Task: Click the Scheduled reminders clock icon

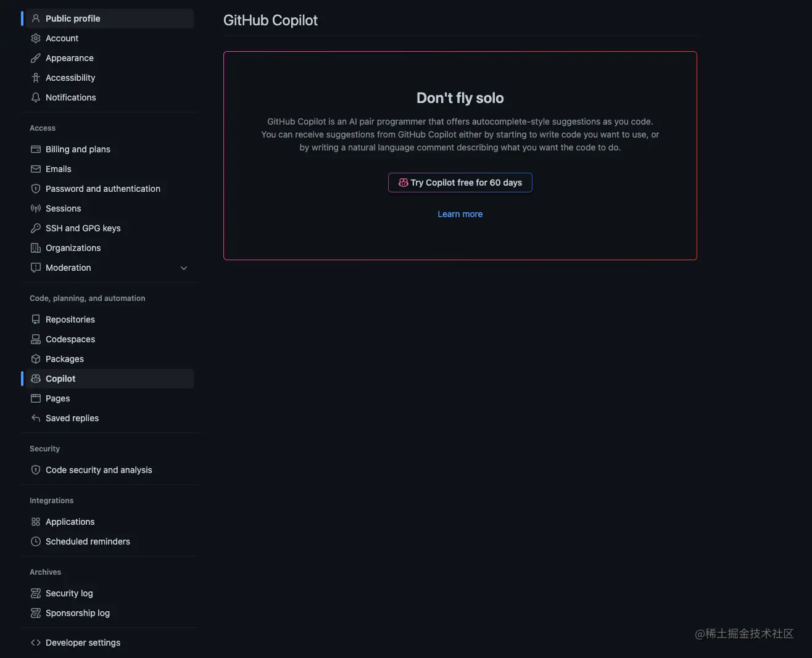Action: (35, 541)
